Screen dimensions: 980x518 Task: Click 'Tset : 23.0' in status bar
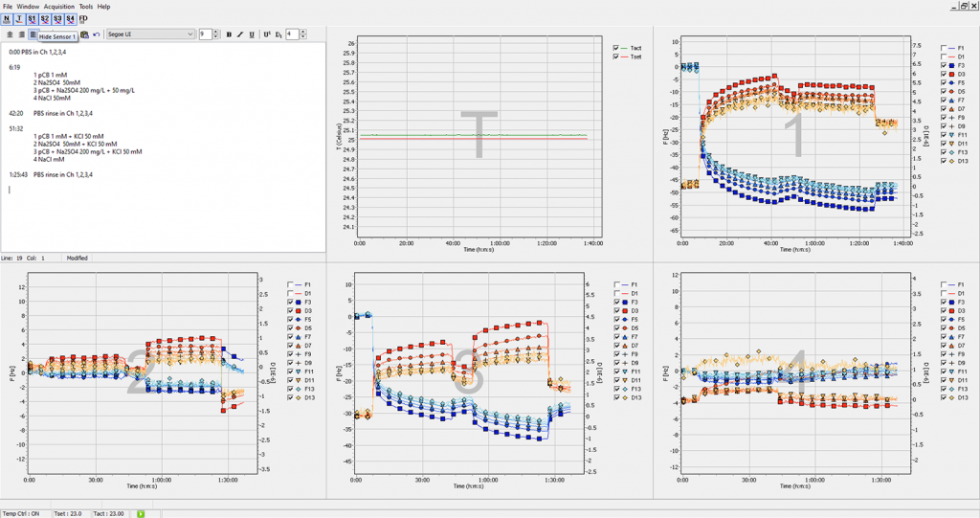[x=68, y=513]
